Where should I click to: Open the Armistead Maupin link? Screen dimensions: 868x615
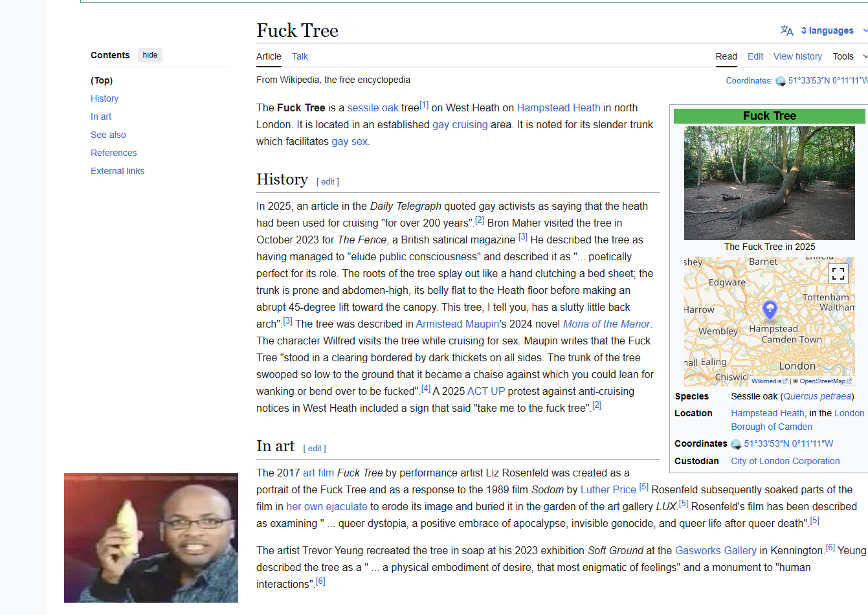[458, 324]
